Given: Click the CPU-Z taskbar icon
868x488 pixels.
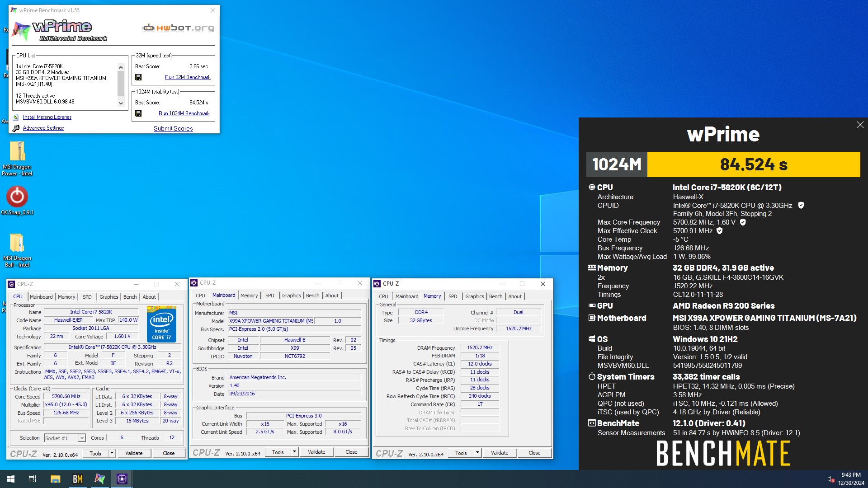Looking at the screenshot, I should [x=122, y=479].
